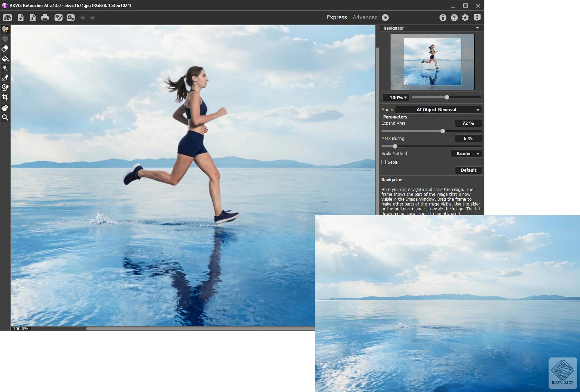Click the Expand Area slider handle
This screenshot has height=392, width=580.
pos(443,131)
